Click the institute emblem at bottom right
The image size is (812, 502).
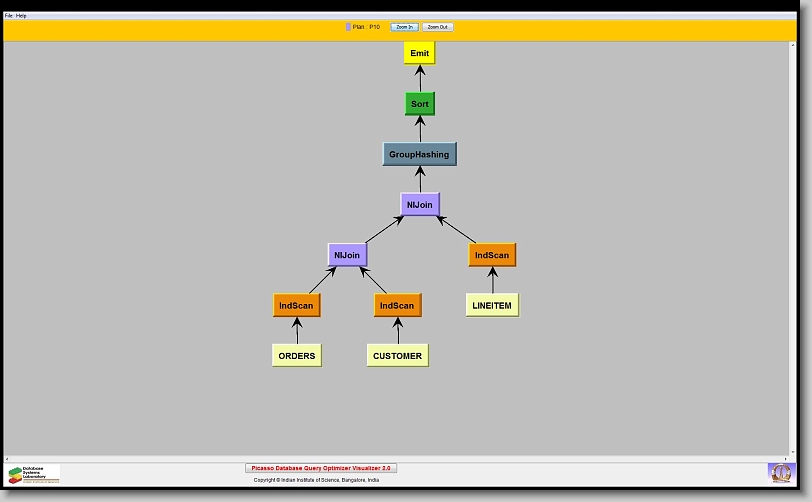click(779, 473)
